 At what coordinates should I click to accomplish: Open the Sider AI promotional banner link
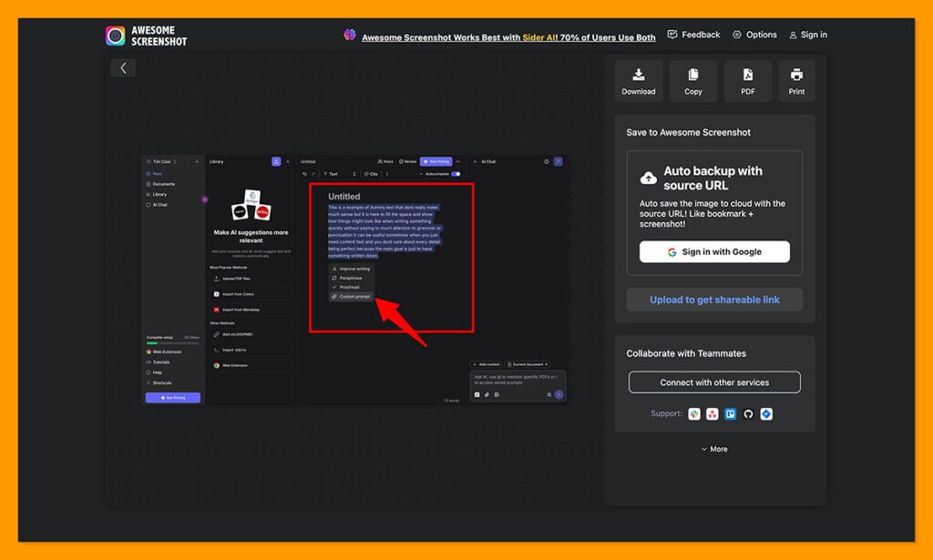508,36
